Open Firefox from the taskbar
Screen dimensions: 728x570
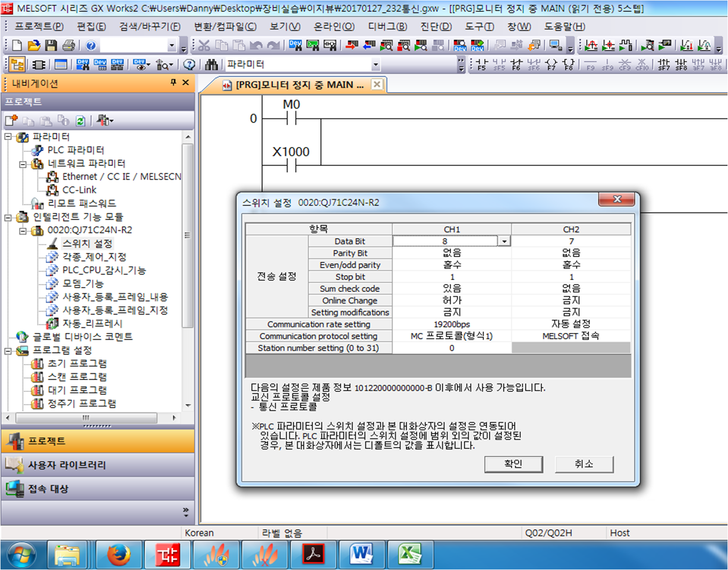click(119, 555)
